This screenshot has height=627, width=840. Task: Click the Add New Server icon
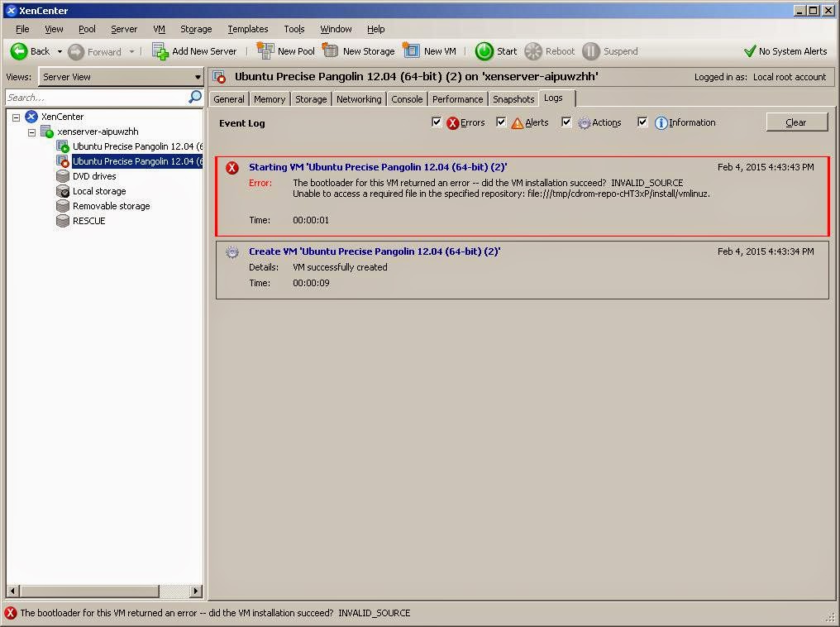tap(160, 51)
